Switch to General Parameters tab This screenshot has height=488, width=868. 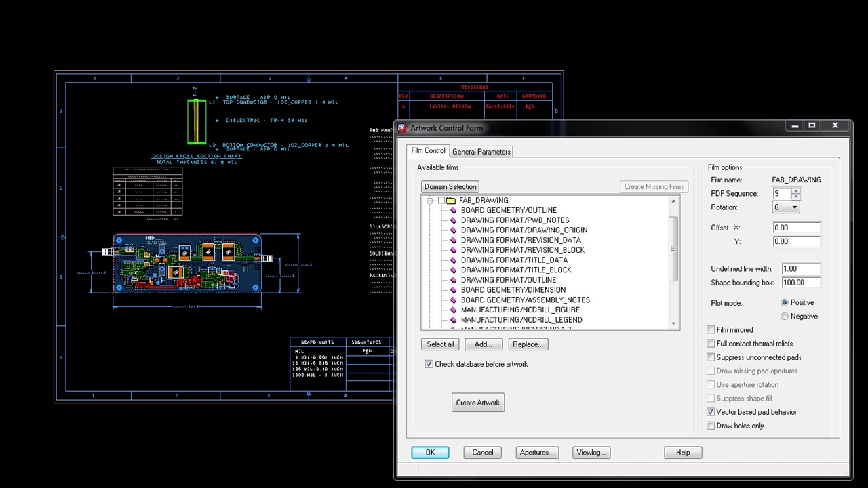click(481, 152)
